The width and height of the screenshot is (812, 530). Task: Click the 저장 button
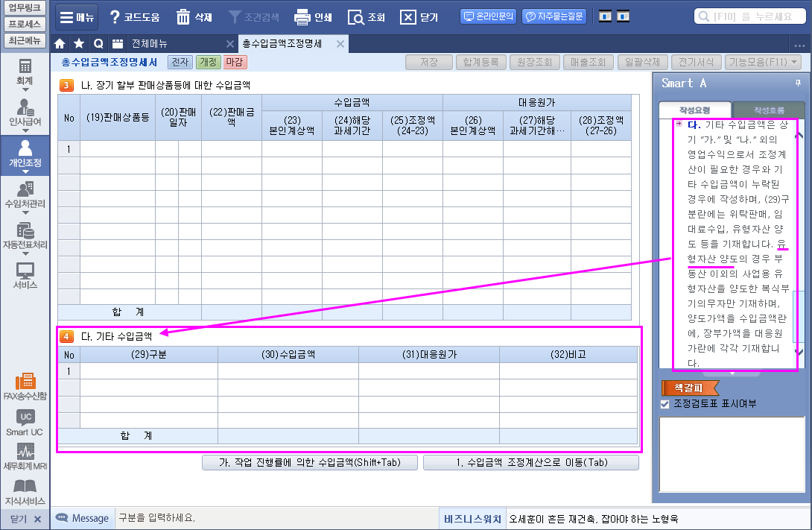pyautogui.click(x=429, y=62)
